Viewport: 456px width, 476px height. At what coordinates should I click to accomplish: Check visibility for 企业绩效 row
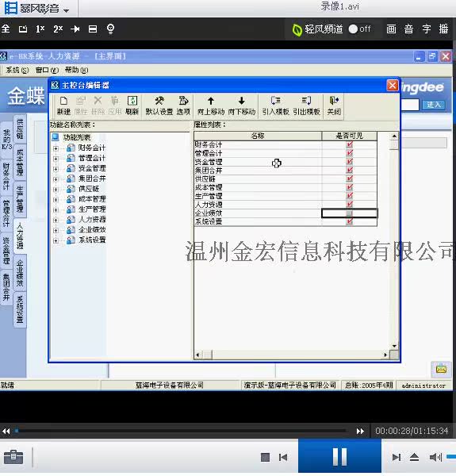[350, 213]
